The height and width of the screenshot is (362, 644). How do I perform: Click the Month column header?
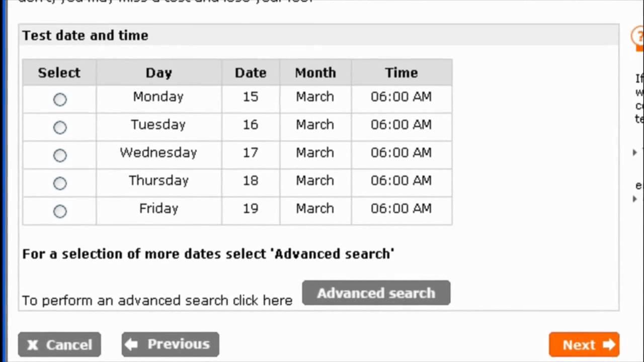pos(315,73)
